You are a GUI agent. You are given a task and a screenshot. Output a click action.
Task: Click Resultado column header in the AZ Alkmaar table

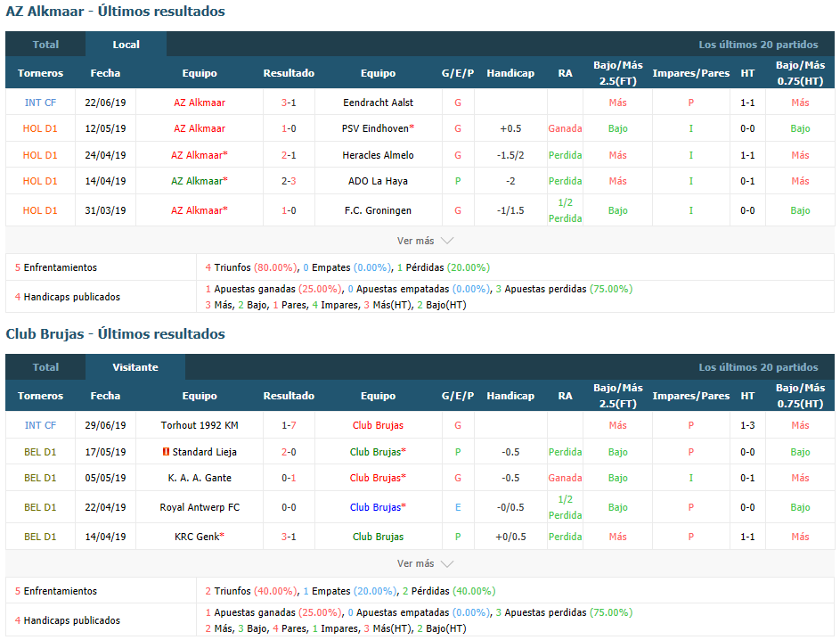(289, 73)
